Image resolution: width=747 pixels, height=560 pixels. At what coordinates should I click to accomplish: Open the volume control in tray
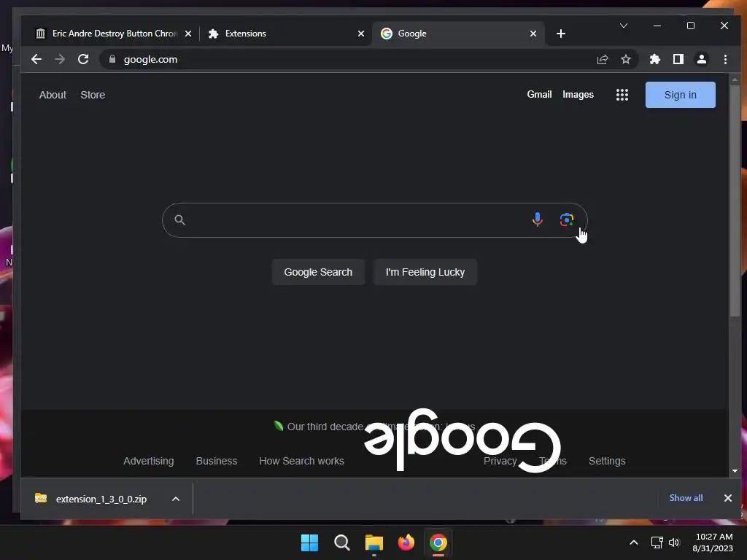point(674,542)
